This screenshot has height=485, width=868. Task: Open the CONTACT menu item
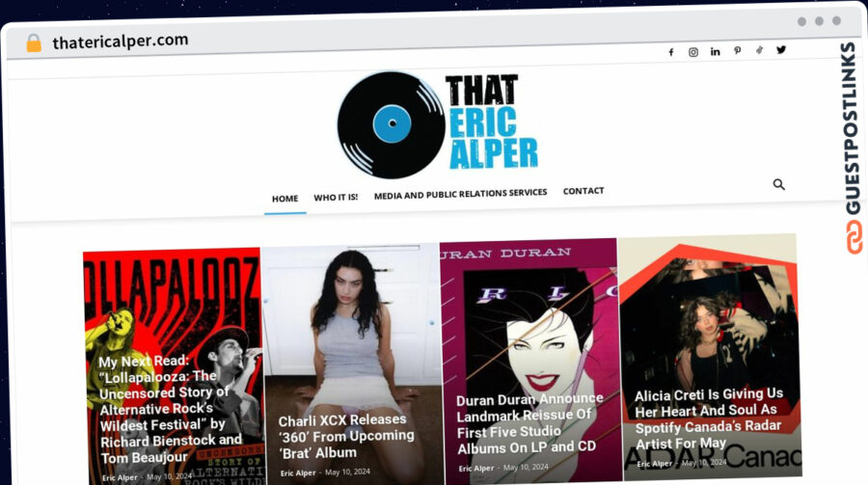coord(583,191)
